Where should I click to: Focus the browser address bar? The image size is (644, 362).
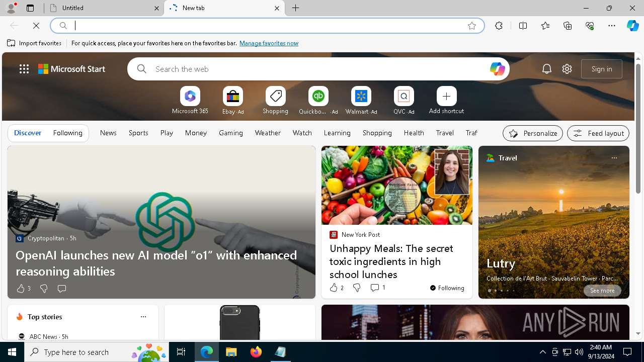pyautogui.click(x=268, y=26)
